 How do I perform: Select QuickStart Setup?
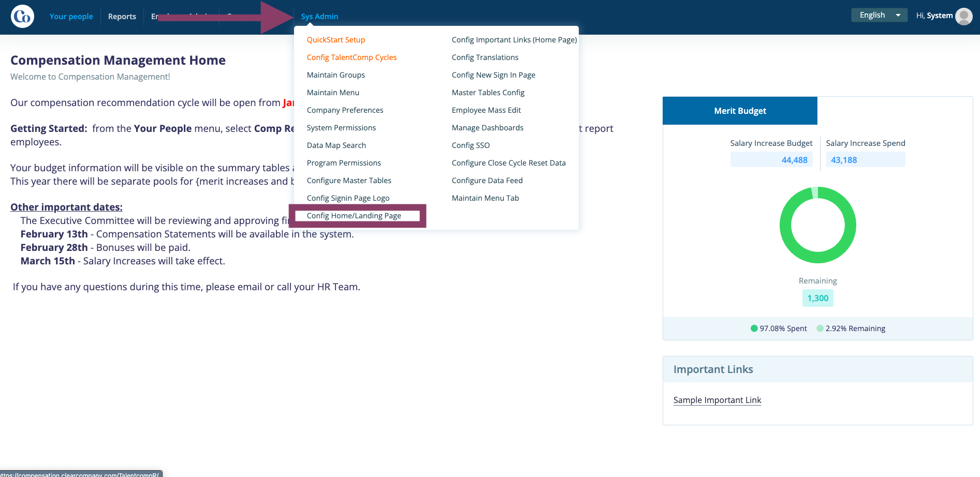click(336, 40)
